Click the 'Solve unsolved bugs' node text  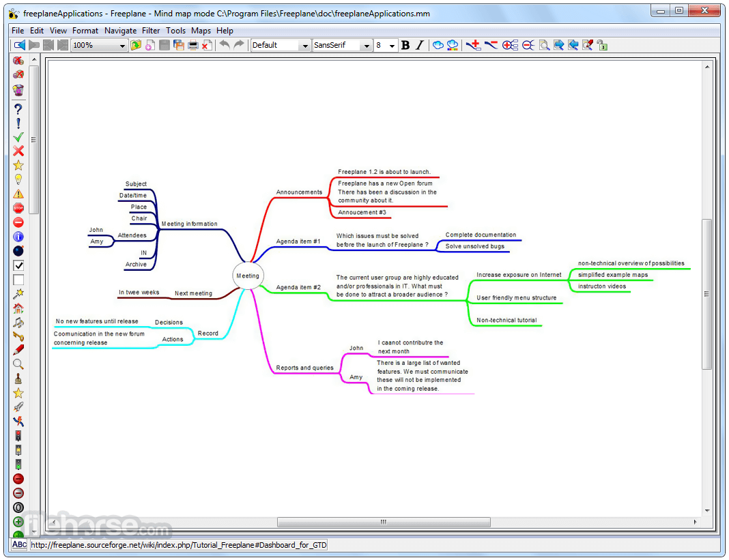click(x=474, y=246)
